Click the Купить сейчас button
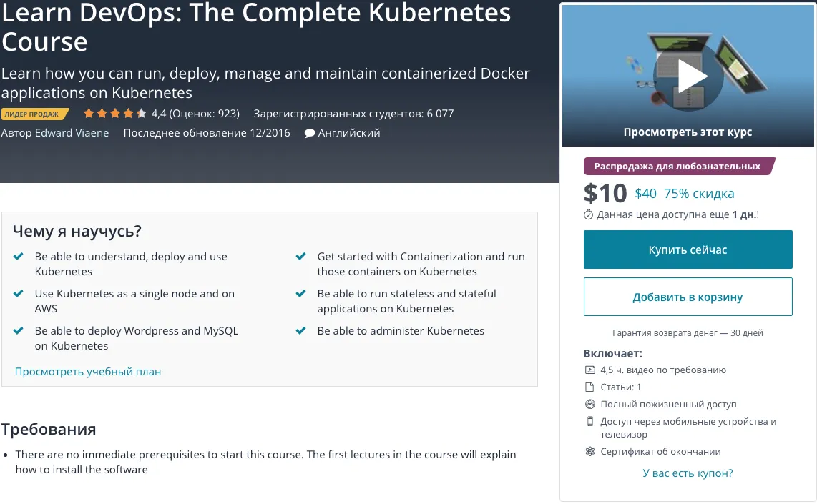The image size is (817, 504). pos(688,249)
